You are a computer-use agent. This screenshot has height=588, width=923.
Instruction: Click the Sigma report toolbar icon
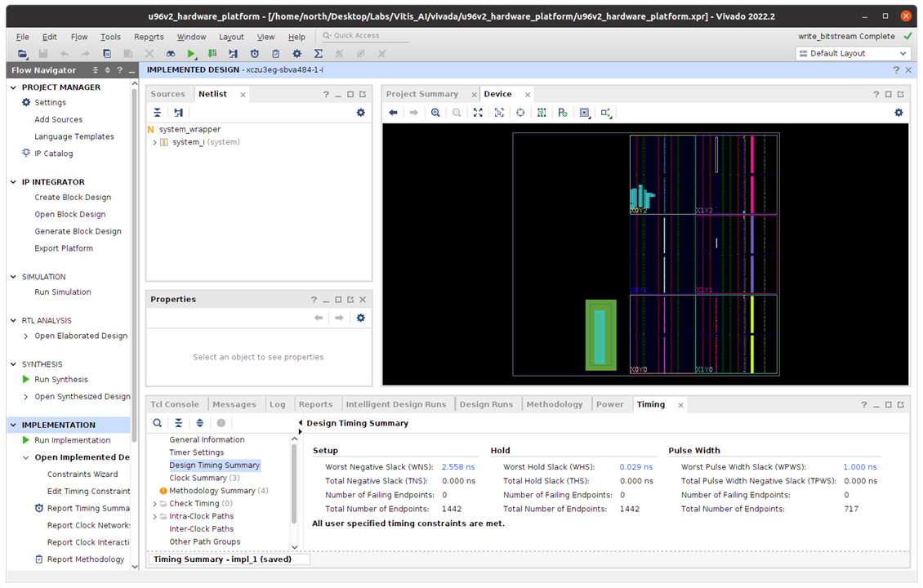pyautogui.click(x=318, y=54)
